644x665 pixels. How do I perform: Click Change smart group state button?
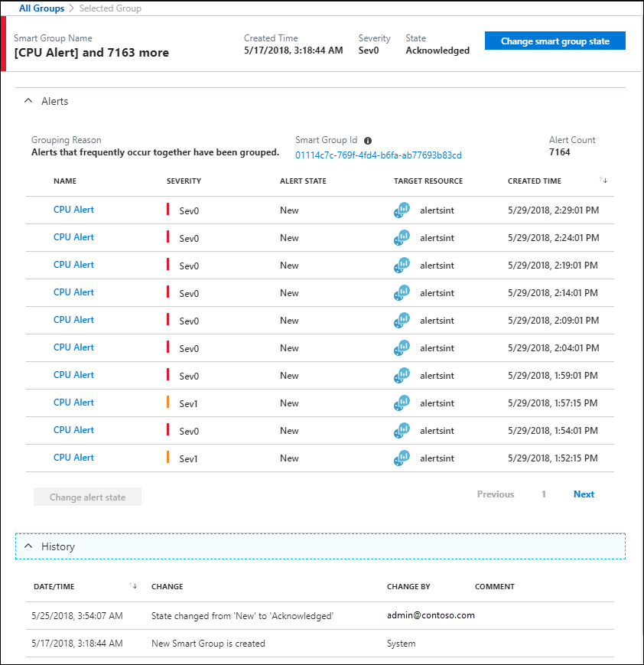(555, 41)
